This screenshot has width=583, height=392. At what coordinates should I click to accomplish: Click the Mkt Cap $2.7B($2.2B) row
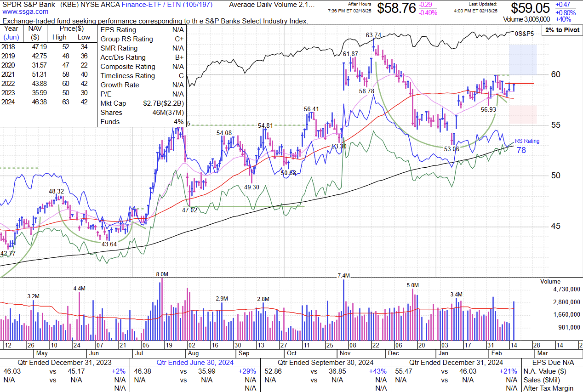coord(142,103)
